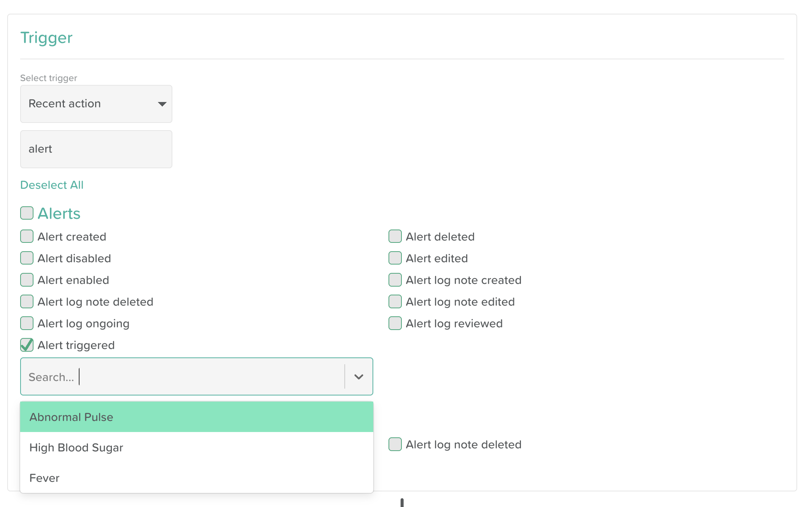This screenshot has width=812, height=507.
Task: Click the alert filter text field
Action: click(96, 149)
